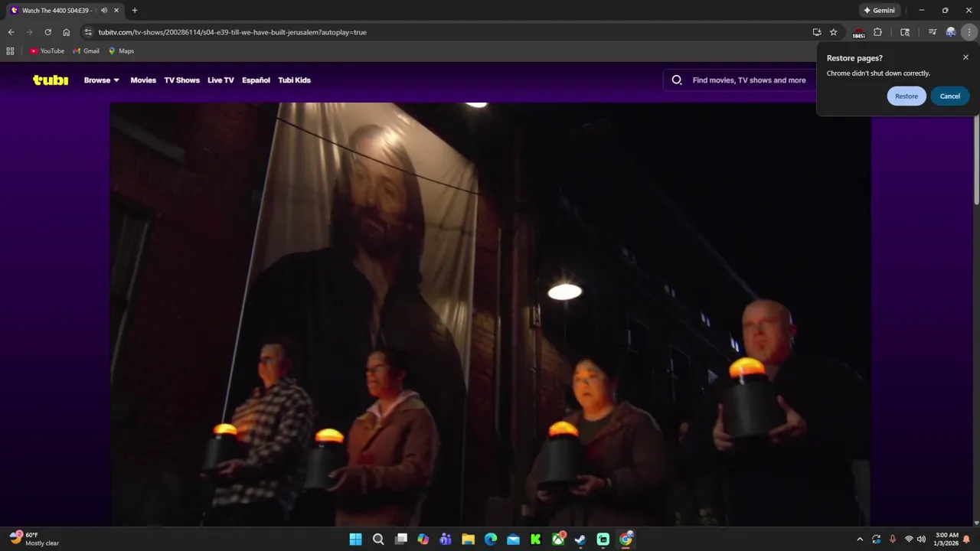This screenshot has width=980, height=551.
Task: Click the video player to pause
Action: tap(490, 314)
